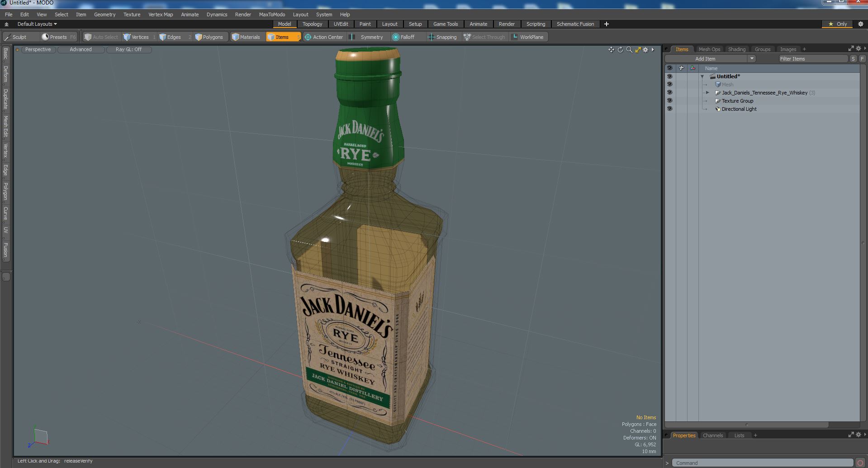Click the Command input field
The image size is (868, 468).
tap(762, 463)
